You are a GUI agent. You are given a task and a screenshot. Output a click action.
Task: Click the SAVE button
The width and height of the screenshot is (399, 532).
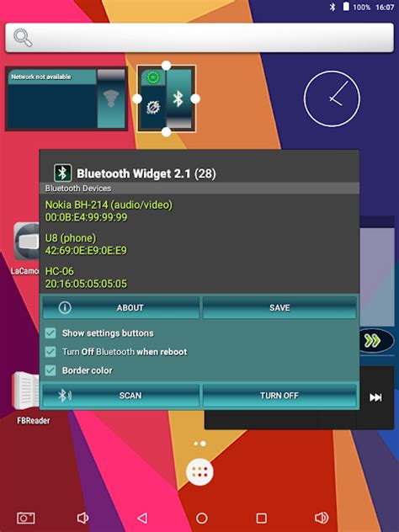[x=279, y=307]
